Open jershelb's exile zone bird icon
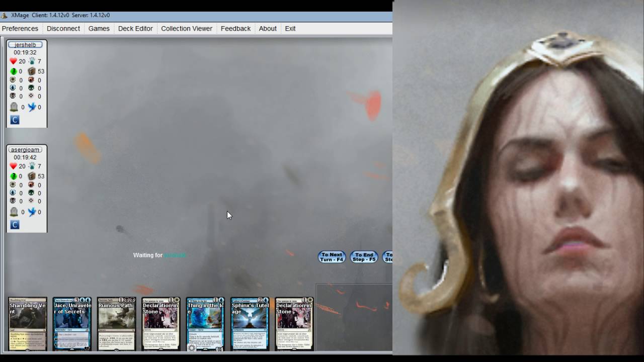The height and width of the screenshot is (362, 644). (32, 107)
